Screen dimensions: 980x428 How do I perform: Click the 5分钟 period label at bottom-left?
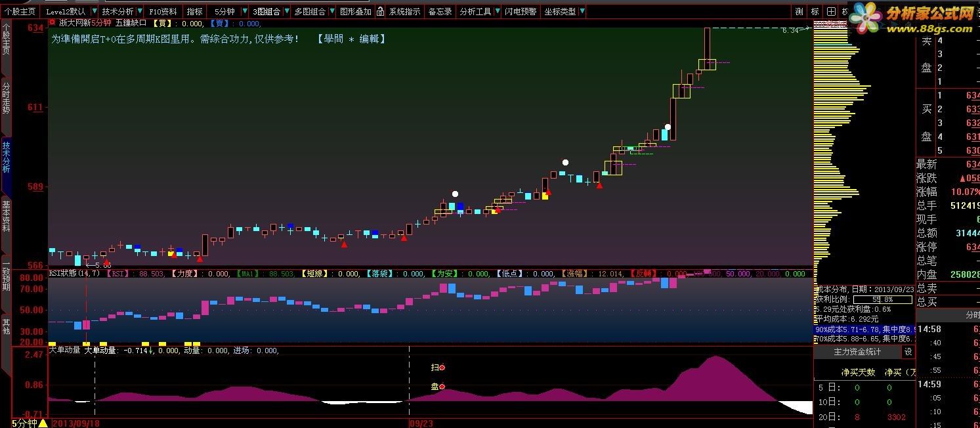(x=24, y=423)
